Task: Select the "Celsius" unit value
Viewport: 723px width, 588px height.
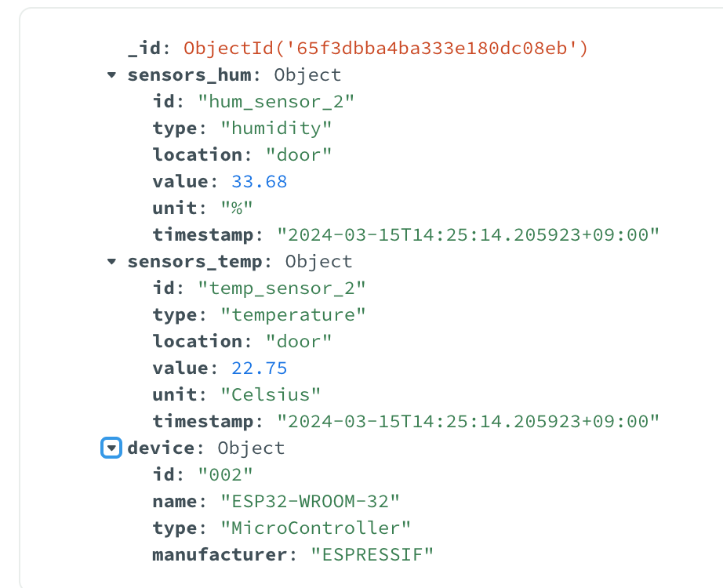Action: (271, 394)
